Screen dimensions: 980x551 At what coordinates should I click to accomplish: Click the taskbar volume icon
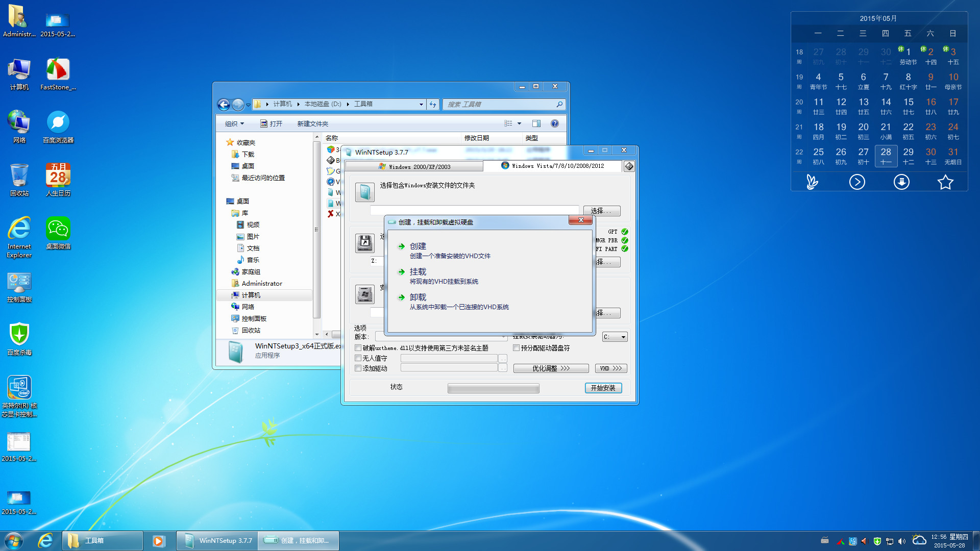point(901,541)
